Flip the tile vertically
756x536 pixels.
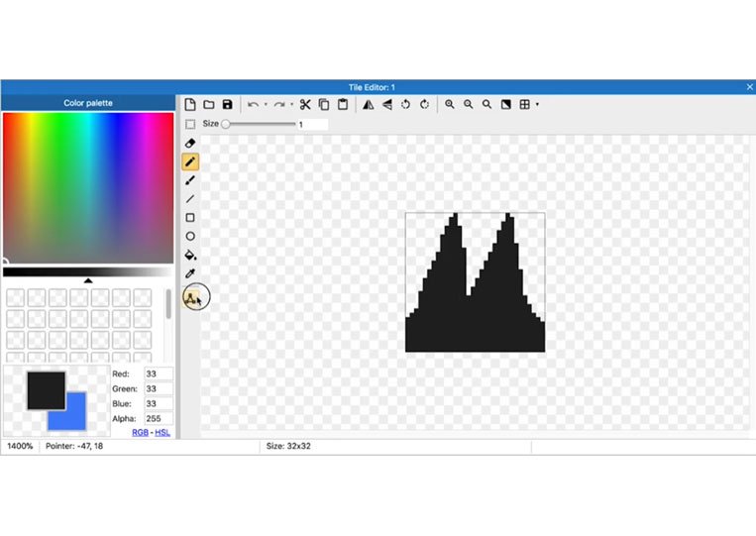point(387,105)
